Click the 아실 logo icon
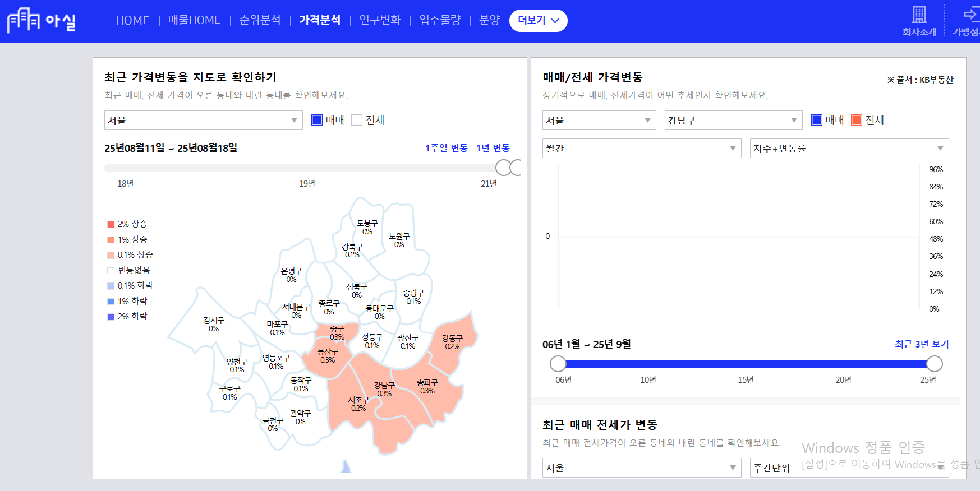 click(x=42, y=21)
